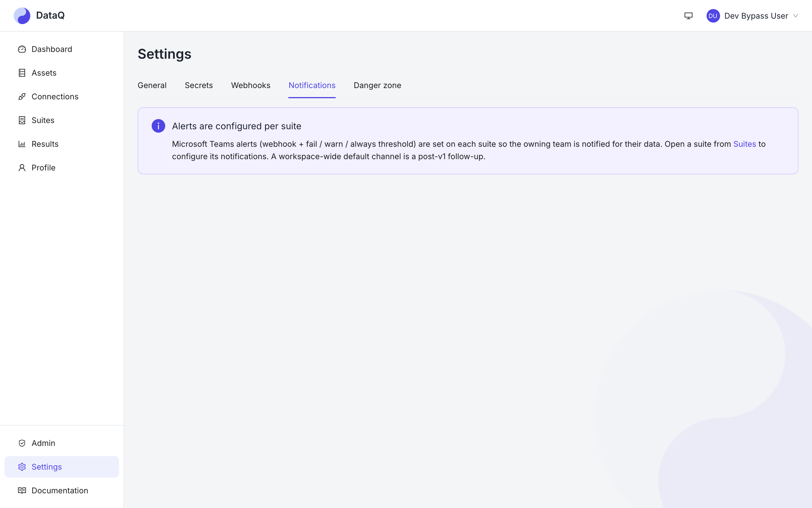The width and height of the screenshot is (812, 508).
Task: Open Dashboard from the sidebar
Action: point(62,49)
